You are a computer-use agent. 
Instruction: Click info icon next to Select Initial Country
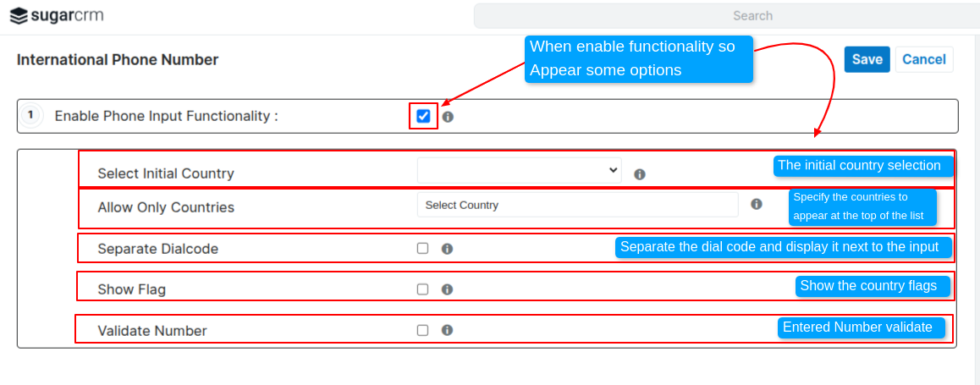640,174
